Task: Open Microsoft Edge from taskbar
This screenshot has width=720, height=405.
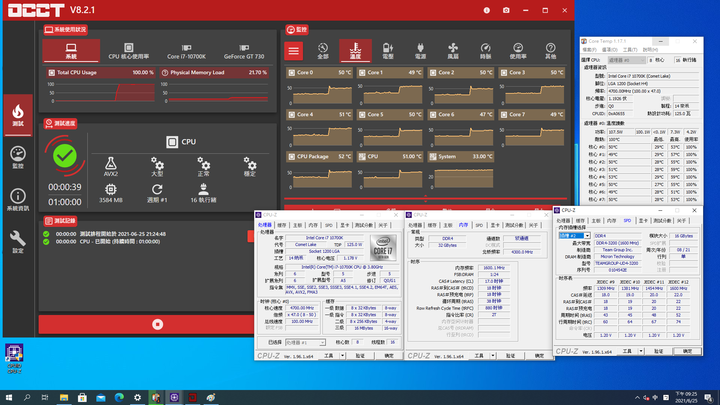Action: pyautogui.click(x=119, y=397)
